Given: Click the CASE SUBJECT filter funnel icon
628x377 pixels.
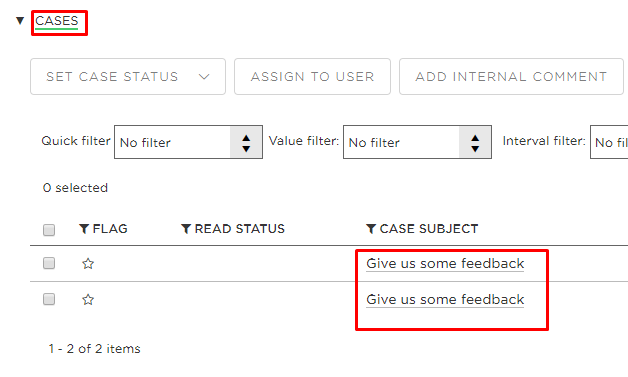Looking at the screenshot, I should [x=371, y=229].
